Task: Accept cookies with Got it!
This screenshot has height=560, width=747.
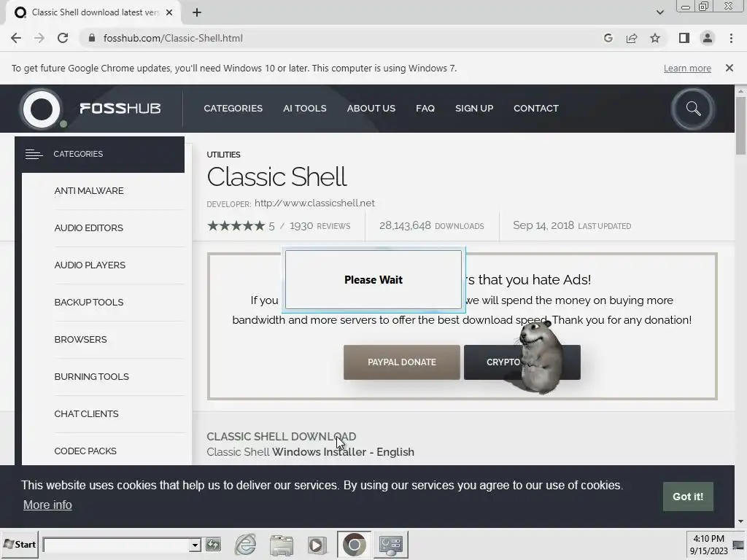Action: [x=688, y=497]
